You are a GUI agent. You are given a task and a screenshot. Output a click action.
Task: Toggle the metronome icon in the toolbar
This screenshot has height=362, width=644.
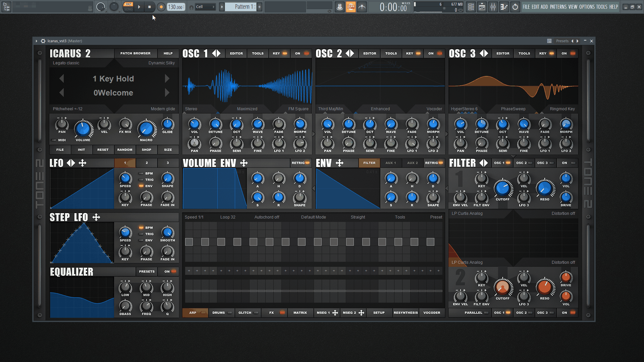coord(339,7)
